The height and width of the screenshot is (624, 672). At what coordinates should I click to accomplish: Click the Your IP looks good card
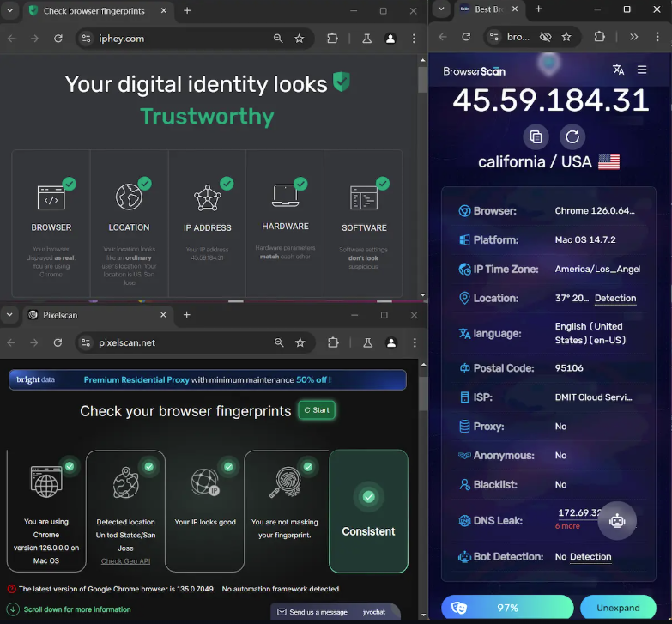pyautogui.click(x=205, y=511)
